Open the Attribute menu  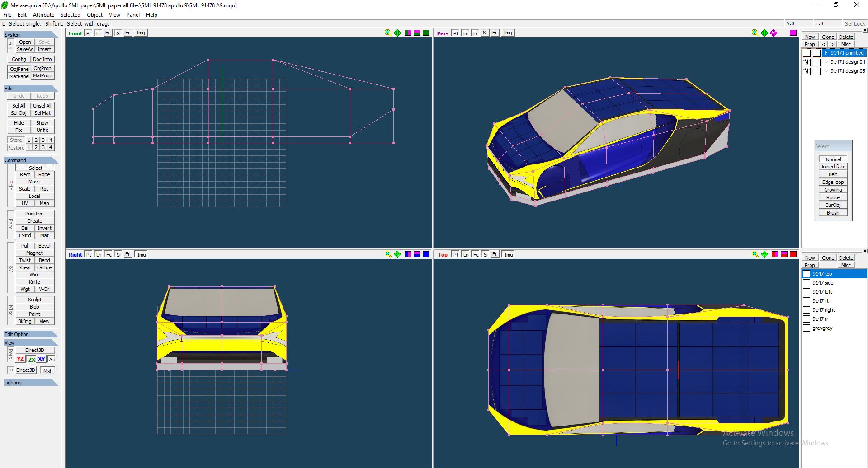(x=43, y=15)
